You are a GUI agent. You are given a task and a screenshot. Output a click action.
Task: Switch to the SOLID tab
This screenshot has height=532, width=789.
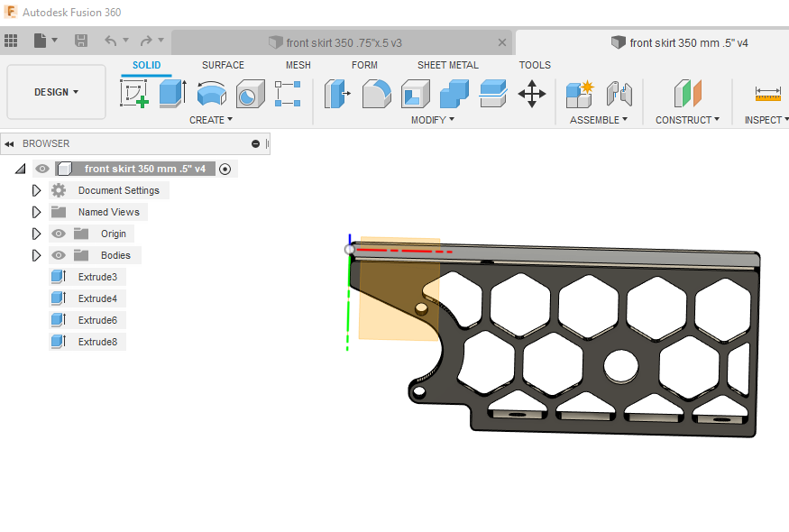[x=146, y=65]
